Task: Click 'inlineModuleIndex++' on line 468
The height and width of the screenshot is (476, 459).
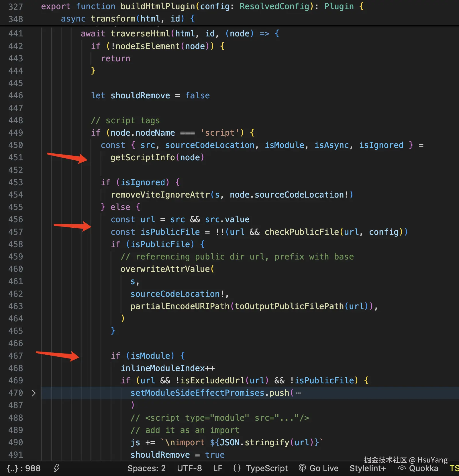Action: 168,368
